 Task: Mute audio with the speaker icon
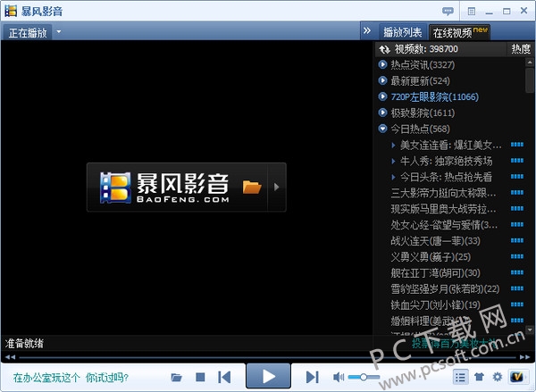(339, 377)
